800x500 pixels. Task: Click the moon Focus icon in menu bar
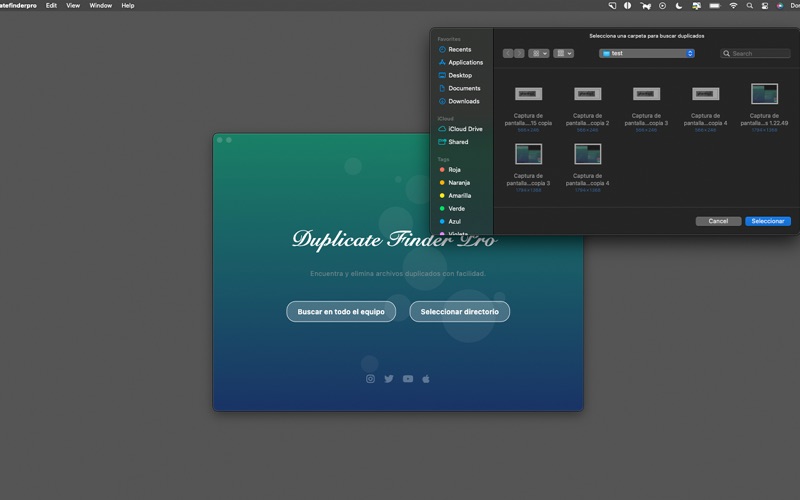pyautogui.click(x=679, y=6)
